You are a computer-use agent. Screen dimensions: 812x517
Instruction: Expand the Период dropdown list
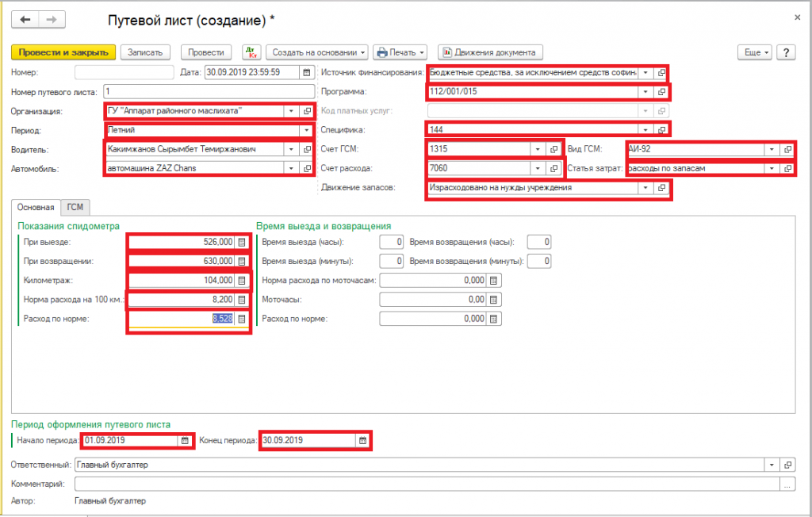[x=304, y=130]
